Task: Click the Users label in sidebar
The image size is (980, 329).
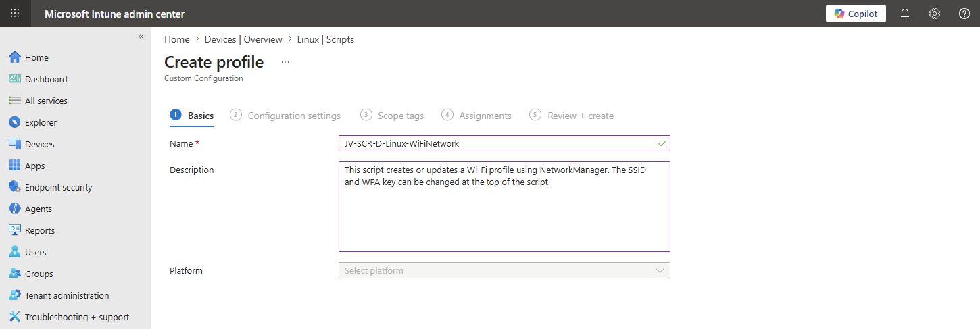Action: (36, 252)
